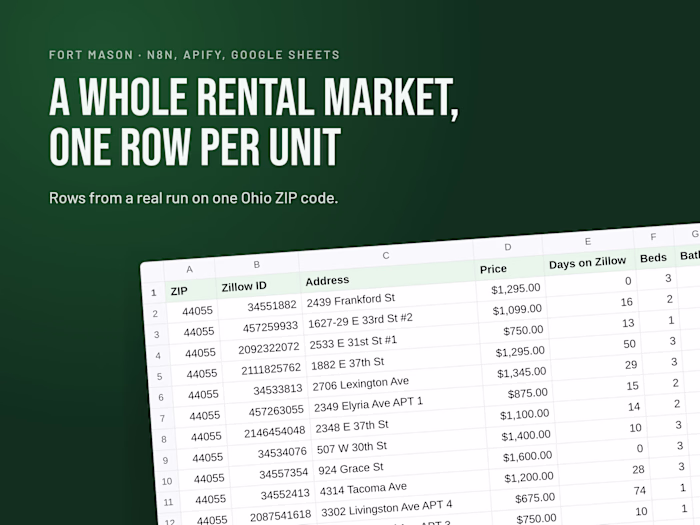Click the Beds header cell

point(654,258)
